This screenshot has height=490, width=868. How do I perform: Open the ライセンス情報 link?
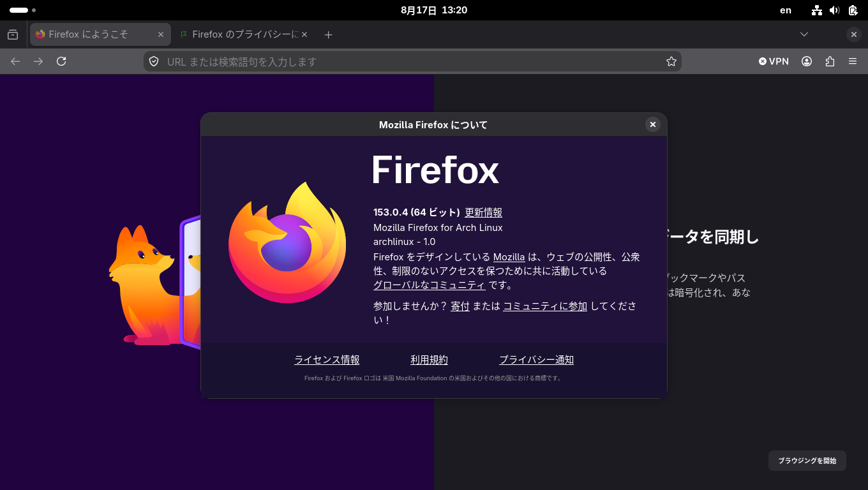tap(327, 360)
